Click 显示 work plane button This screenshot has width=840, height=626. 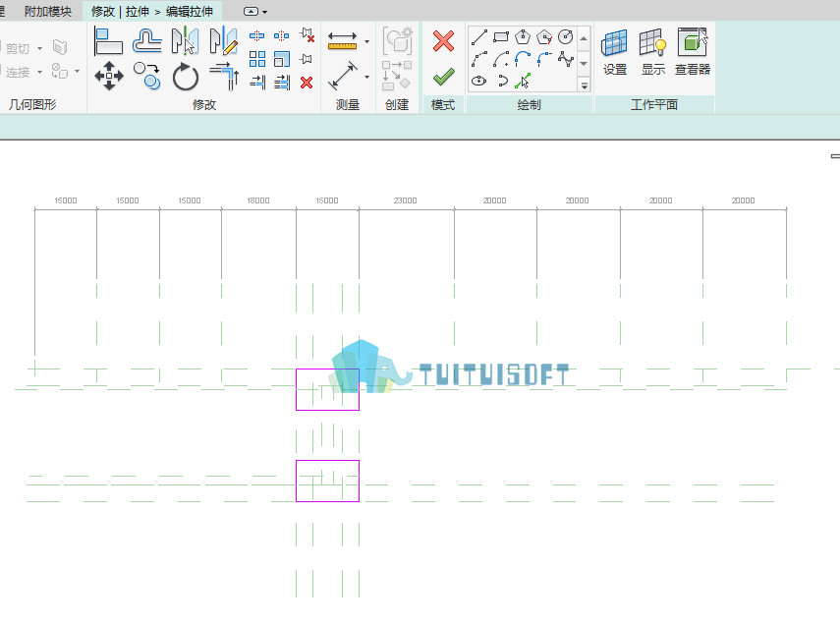tap(653, 52)
